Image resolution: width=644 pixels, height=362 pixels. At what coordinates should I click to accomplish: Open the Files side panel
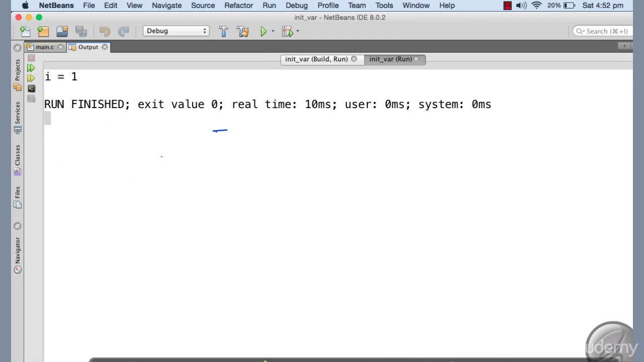(18, 197)
